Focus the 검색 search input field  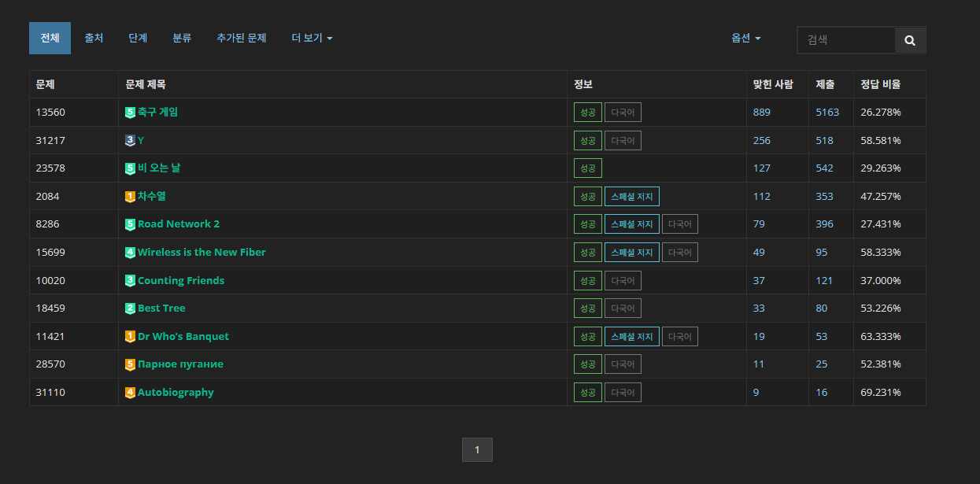pyautogui.click(x=846, y=40)
